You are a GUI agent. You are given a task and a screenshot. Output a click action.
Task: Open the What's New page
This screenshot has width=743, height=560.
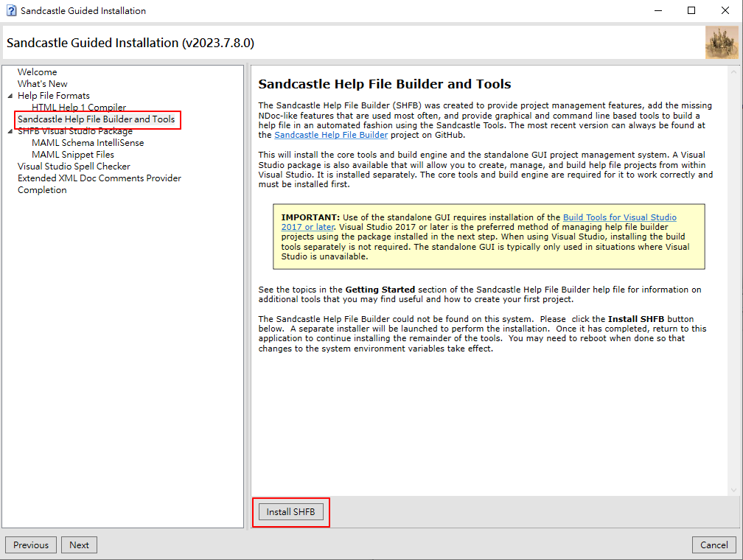(x=43, y=84)
